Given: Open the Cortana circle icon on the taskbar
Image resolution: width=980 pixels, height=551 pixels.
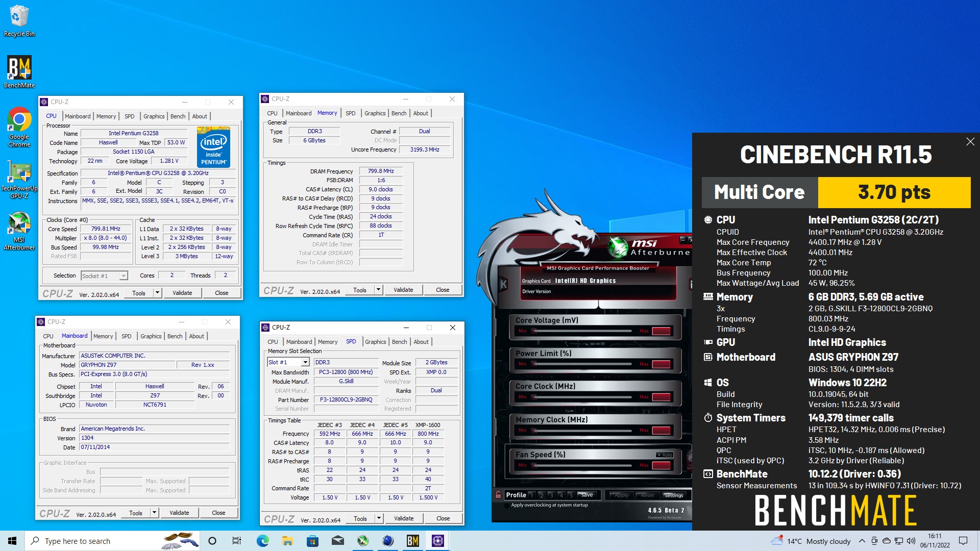Looking at the screenshot, I should click(212, 541).
